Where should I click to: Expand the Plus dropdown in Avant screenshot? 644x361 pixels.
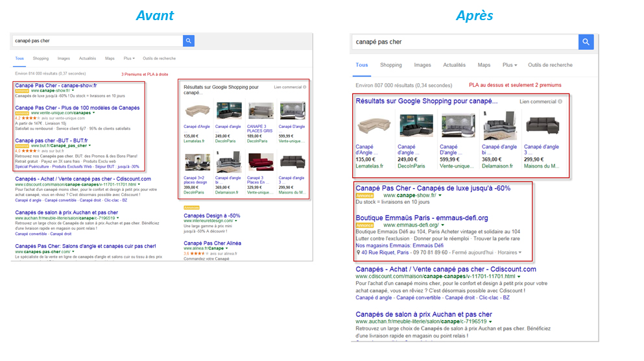(129, 58)
